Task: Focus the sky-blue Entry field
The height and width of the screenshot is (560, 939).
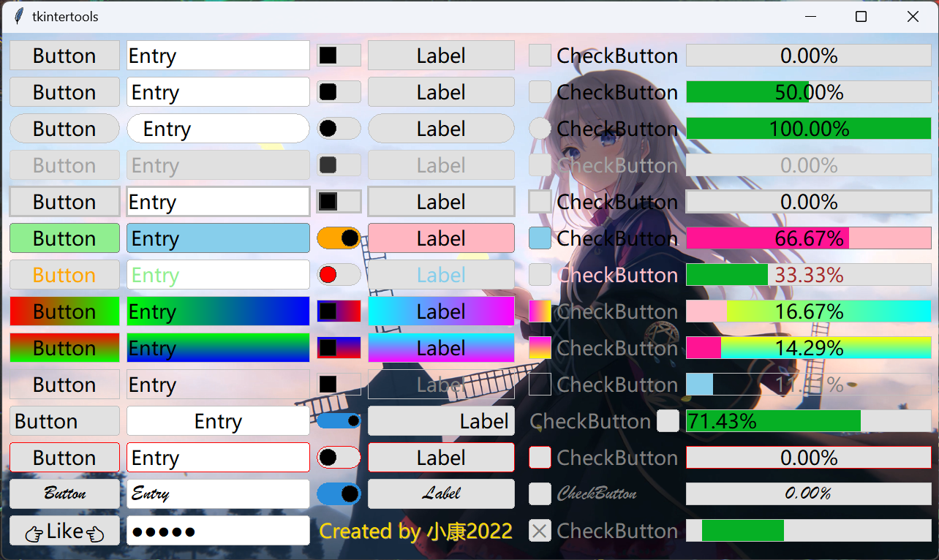Action: (218, 238)
